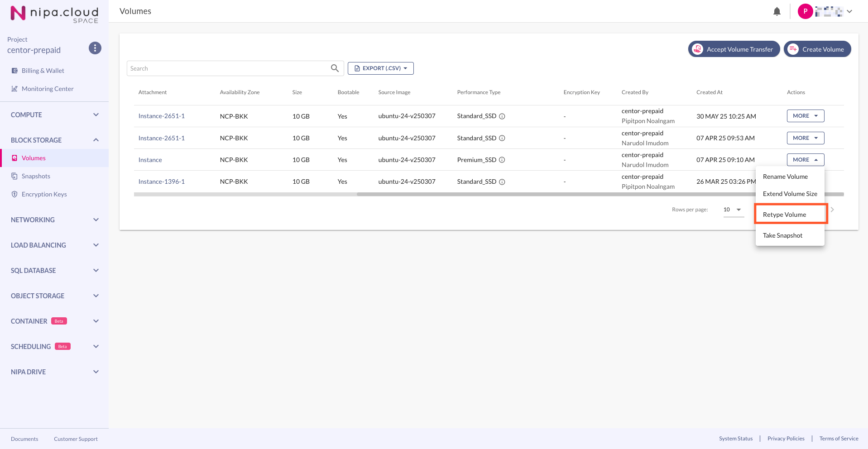Screen dimensions: 868x449
Task: Click the horizontal table scrollbar
Action: [x=543, y=195]
